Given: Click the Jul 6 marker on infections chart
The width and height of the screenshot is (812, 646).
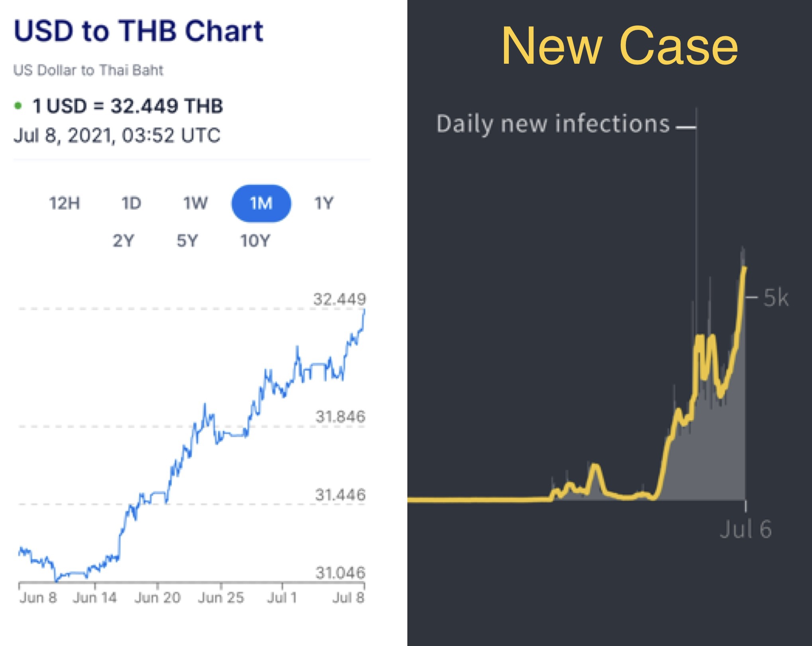Looking at the screenshot, I should coord(745,529).
